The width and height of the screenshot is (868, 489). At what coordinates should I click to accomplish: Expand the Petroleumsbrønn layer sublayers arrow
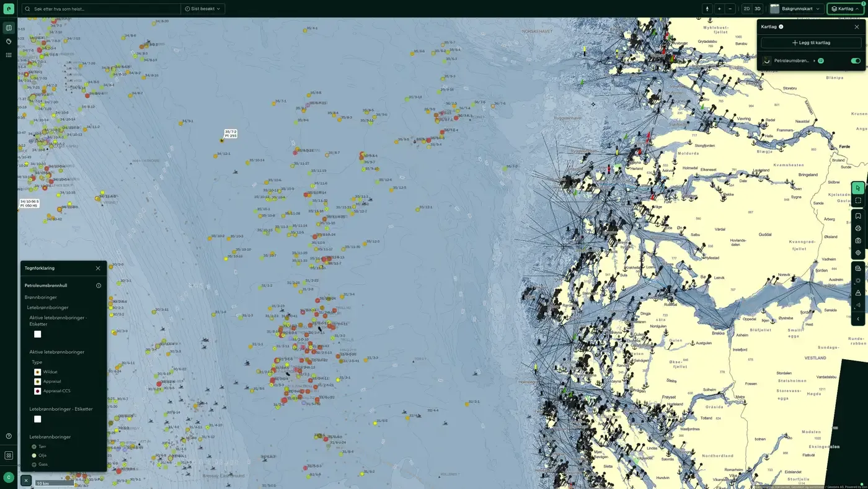pos(814,61)
